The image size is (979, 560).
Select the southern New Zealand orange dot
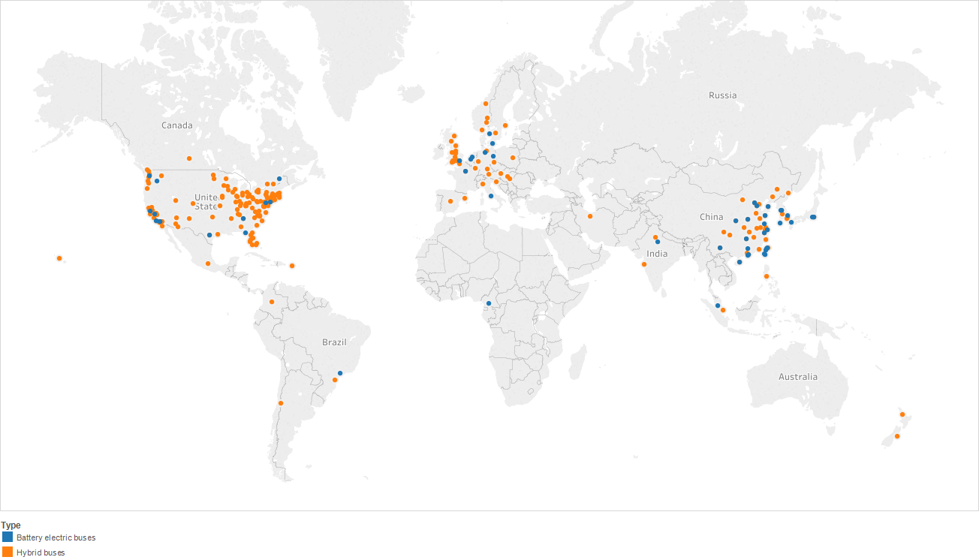(x=897, y=436)
